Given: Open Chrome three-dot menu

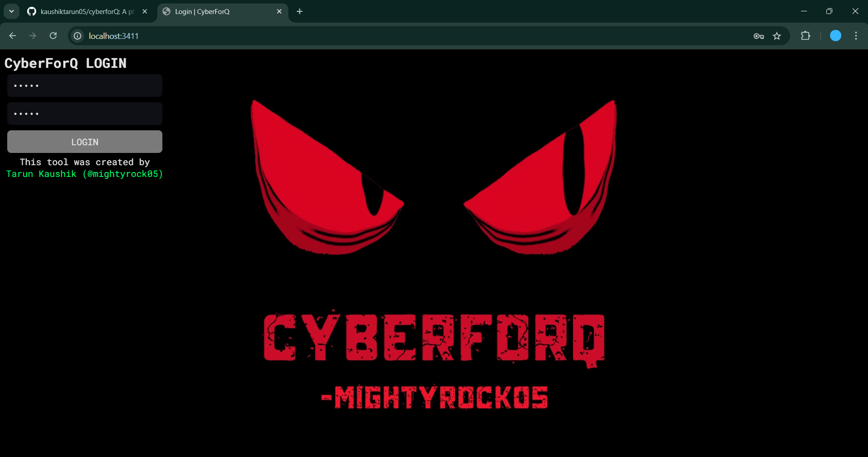Looking at the screenshot, I should 856,36.
